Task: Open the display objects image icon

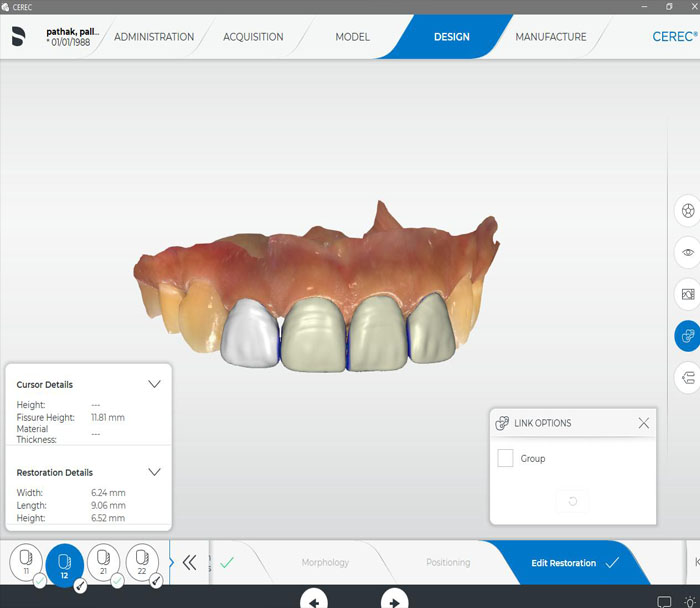Action: (x=688, y=294)
